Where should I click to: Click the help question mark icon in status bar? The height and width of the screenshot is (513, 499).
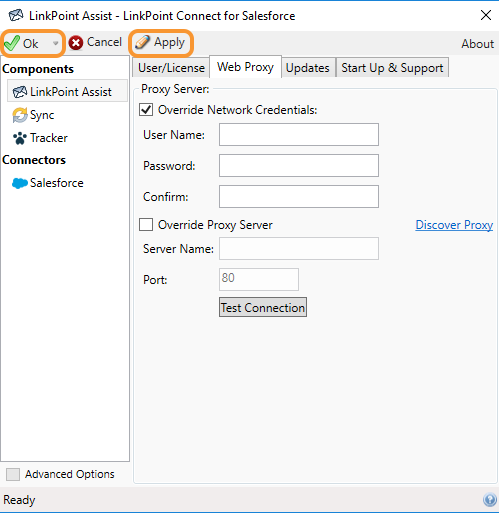click(x=490, y=500)
